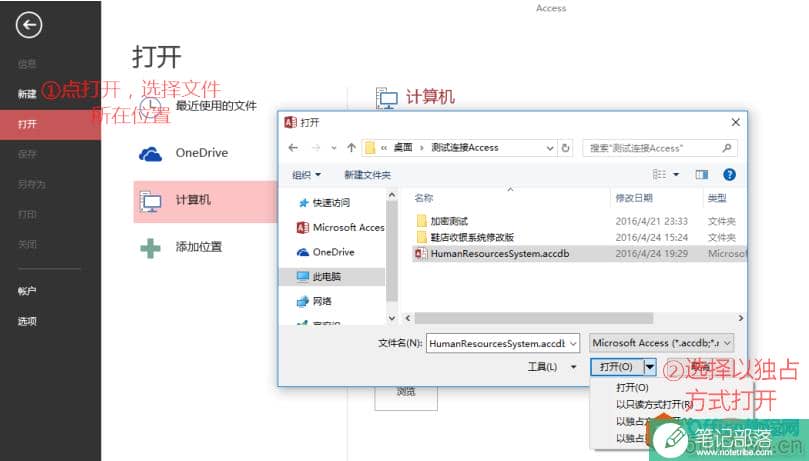Click the file list scroll right arrow
809x461 pixels.
(740, 318)
